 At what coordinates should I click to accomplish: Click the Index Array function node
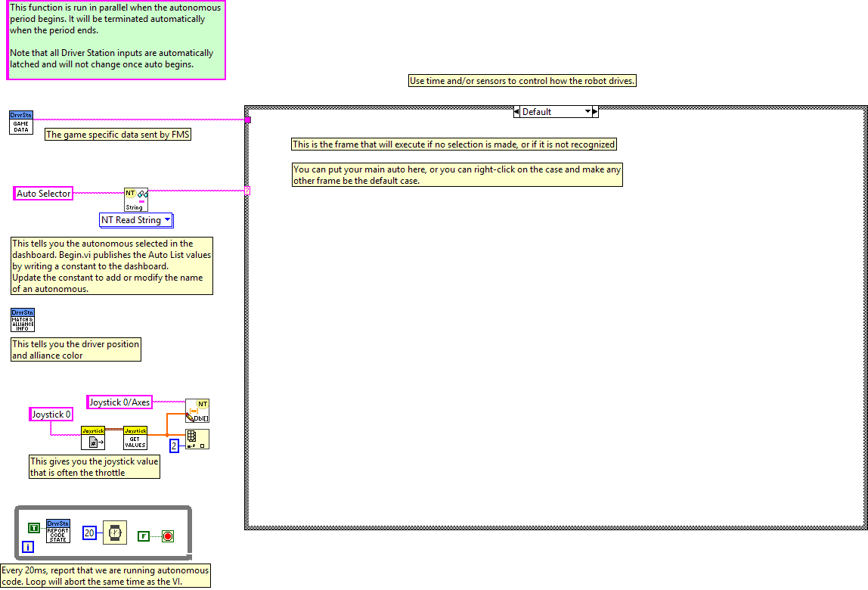point(197,439)
